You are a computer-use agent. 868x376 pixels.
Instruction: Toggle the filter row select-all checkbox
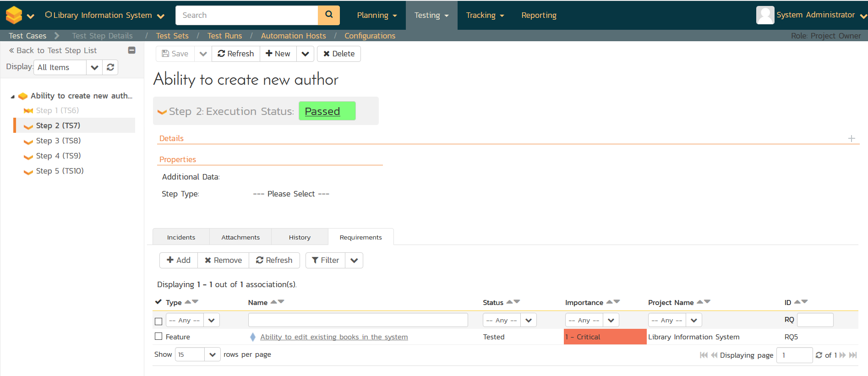click(x=158, y=321)
